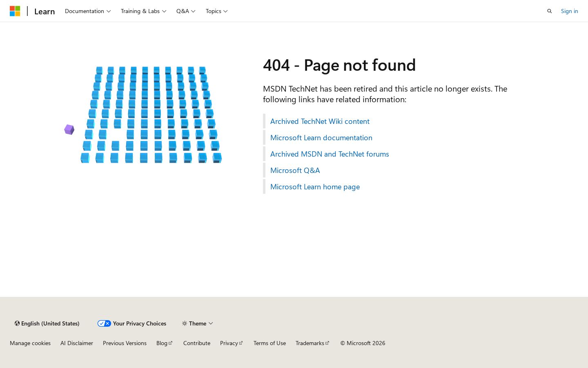Open Your Privacy Choices

tap(132, 323)
